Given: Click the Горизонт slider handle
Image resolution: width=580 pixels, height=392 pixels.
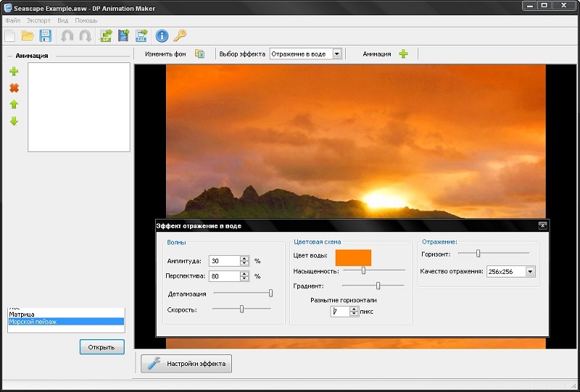Looking at the screenshot, I should point(478,254).
